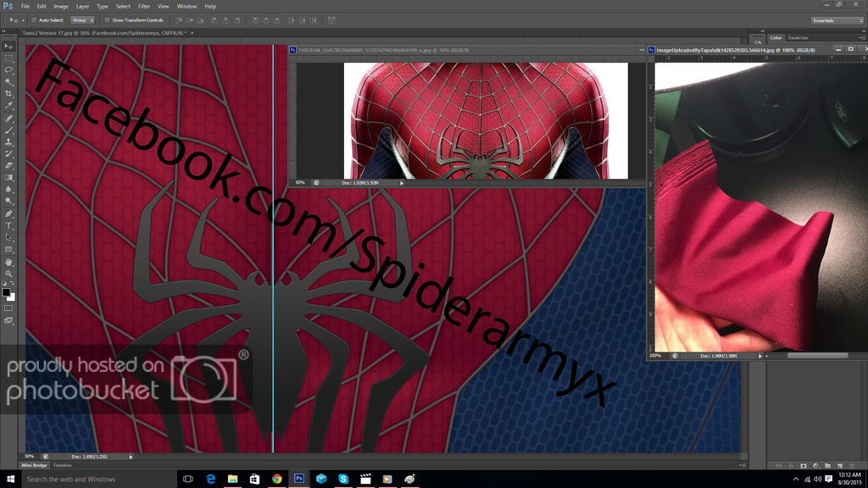Screen dimensions: 868x488
Task: Click the Add Layer Style fx icon
Action: (x=791, y=466)
